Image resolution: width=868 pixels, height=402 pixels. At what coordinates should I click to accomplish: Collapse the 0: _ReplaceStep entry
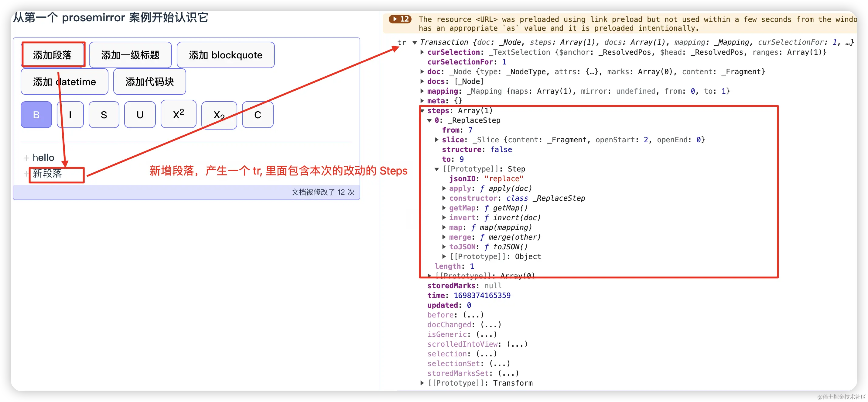point(429,120)
